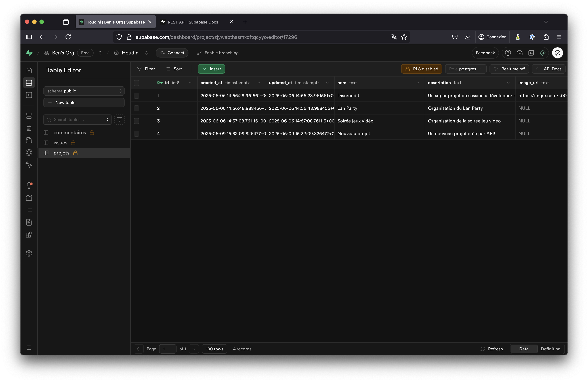
Task: Check the row 3 Soirée jeux vidéo checkbox
Action: [136, 121]
